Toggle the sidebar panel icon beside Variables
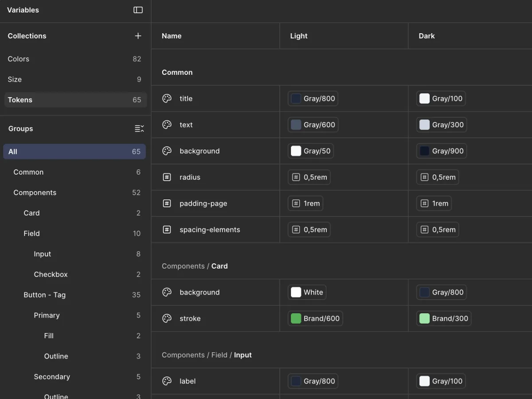The width and height of the screenshot is (532, 399). coord(138,10)
